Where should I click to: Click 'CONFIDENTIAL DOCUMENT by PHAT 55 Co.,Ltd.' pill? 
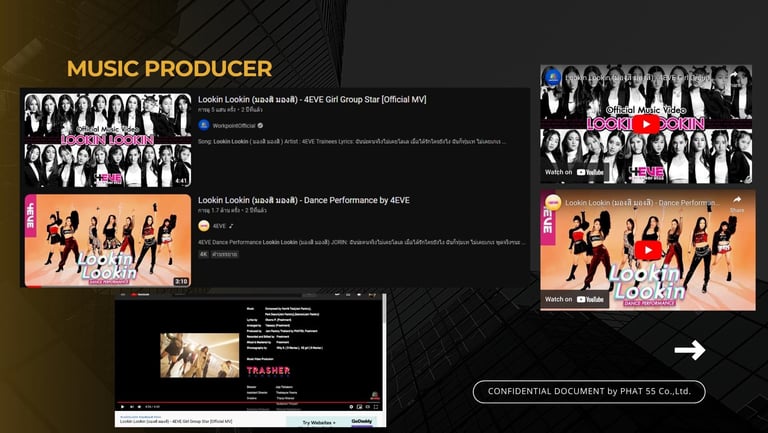(x=589, y=391)
